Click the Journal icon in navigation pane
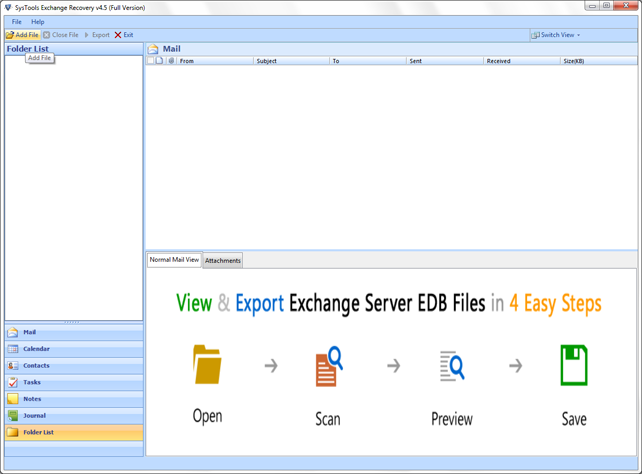This screenshot has height=474, width=642. (13, 415)
